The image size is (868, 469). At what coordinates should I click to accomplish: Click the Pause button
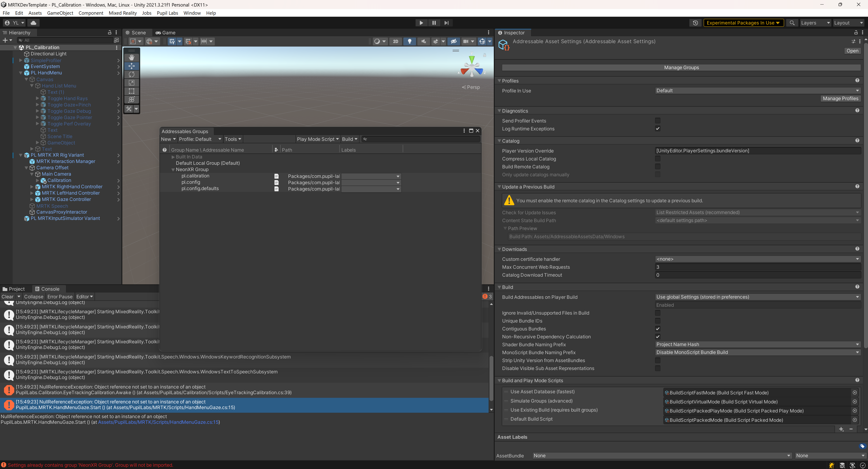pos(434,23)
